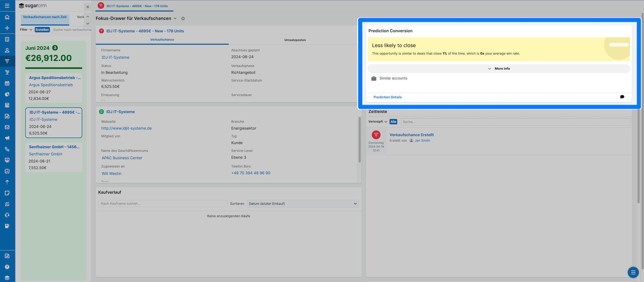The height and width of the screenshot is (282, 644).
Task: Focus the Suche nach verkaufschancen field
Action: pos(72,30)
